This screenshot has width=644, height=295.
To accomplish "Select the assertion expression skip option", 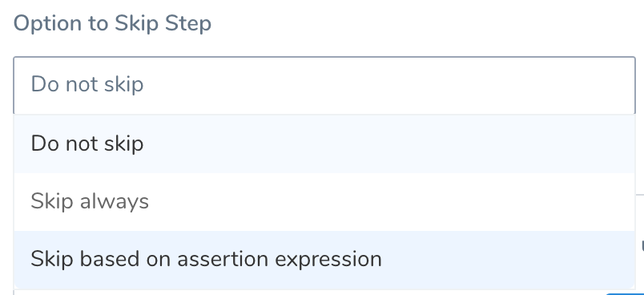I will [324, 260].
